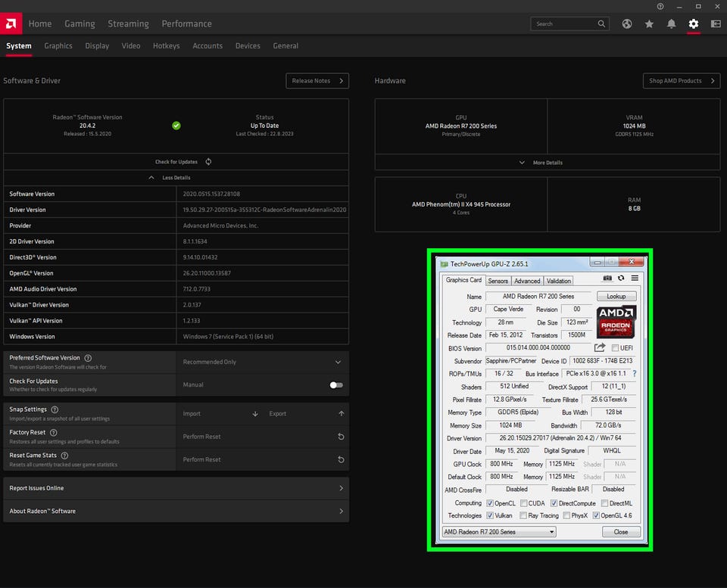Switch to the Advanced tab in GPU-Z
This screenshot has height=588, width=727.
pyautogui.click(x=527, y=281)
